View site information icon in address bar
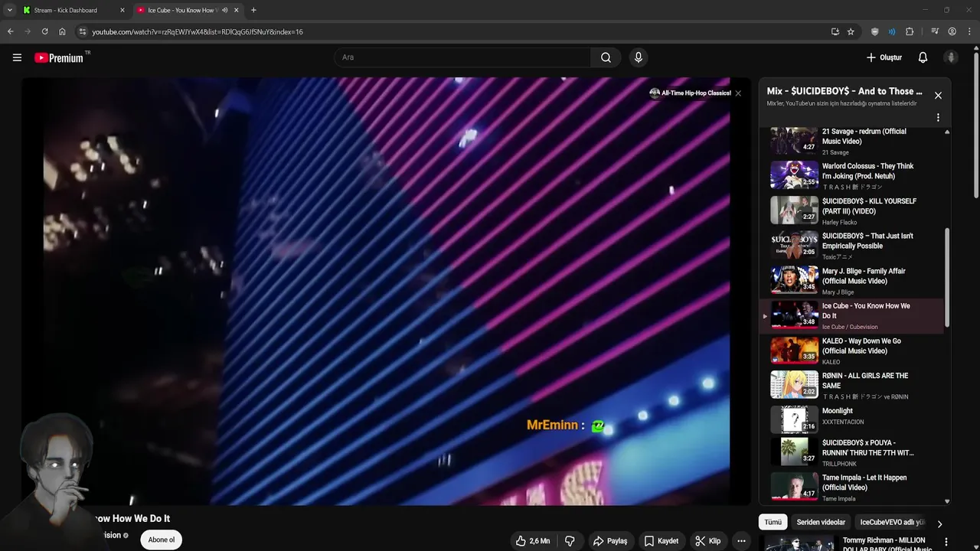Image resolution: width=980 pixels, height=551 pixels. tap(83, 31)
